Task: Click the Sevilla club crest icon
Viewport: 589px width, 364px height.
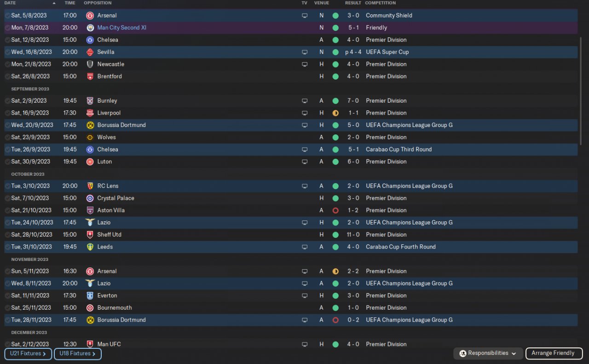Action: 90,52
